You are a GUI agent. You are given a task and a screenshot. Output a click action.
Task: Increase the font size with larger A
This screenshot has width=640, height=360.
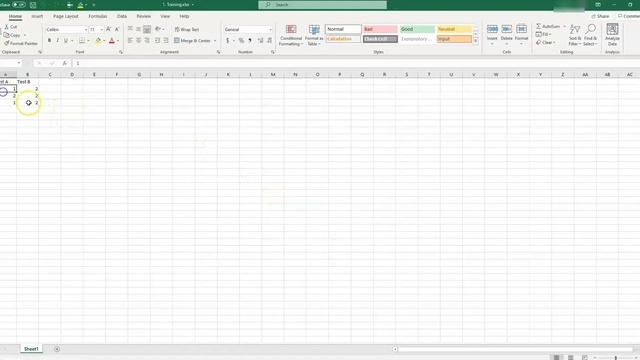[x=109, y=29]
